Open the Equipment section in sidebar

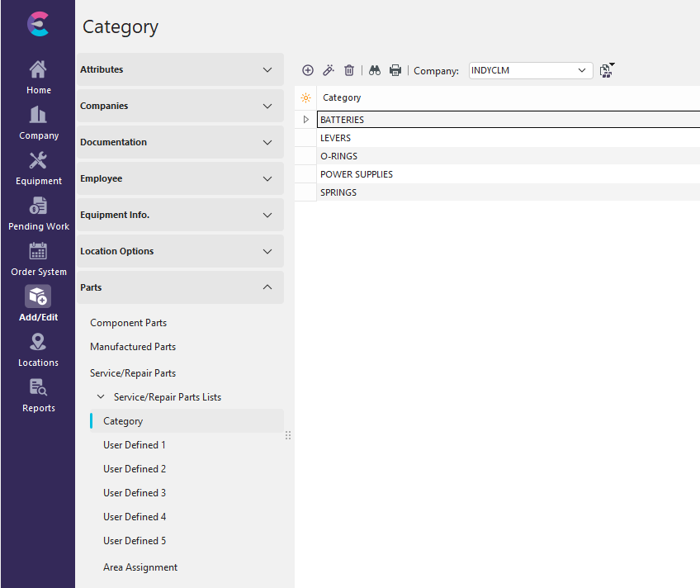pyautogui.click(x=38, y=168)
